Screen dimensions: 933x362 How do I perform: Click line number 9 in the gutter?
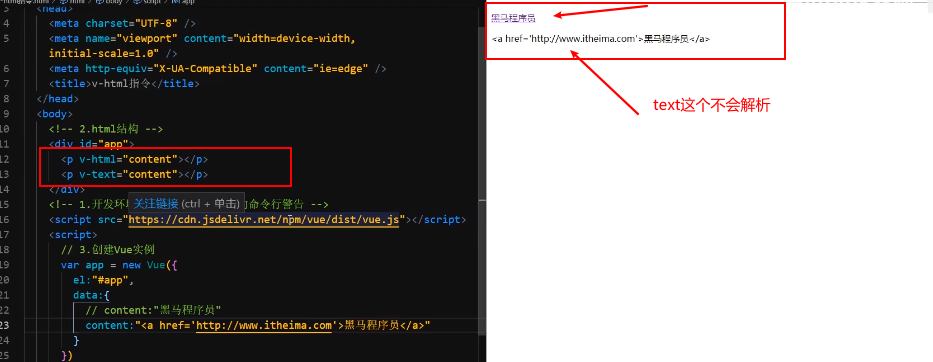pyautogui.click(x=6, y=114)
